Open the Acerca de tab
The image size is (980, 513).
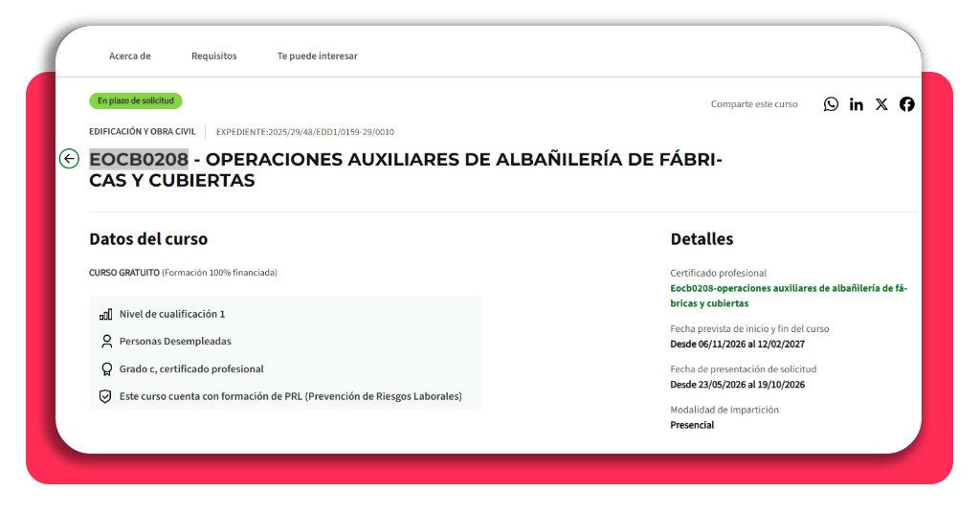point(130,56)
